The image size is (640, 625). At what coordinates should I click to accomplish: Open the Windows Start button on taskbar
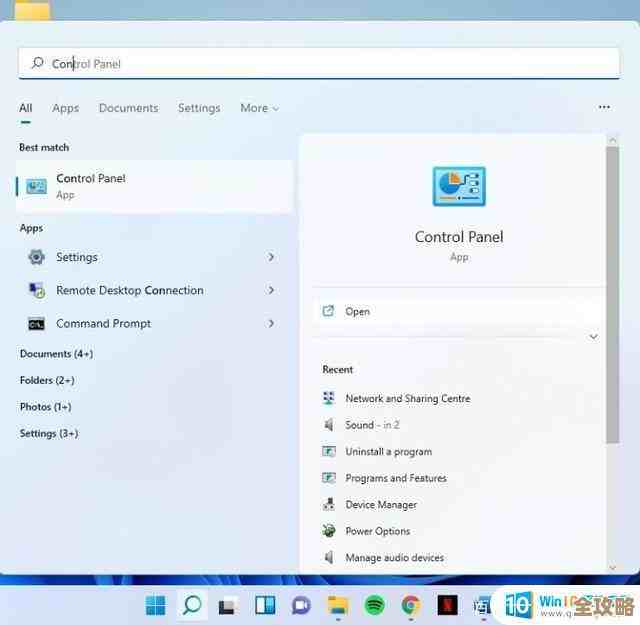click(156, 605)
